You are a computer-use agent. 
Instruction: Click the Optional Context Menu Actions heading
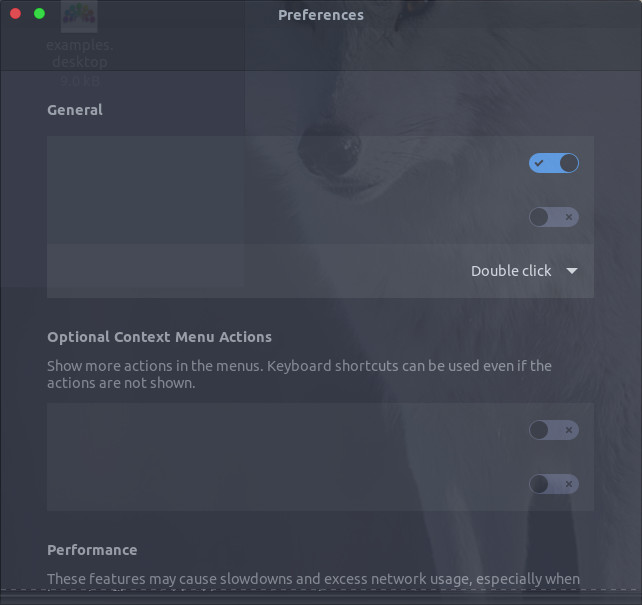tap(159, 337)
